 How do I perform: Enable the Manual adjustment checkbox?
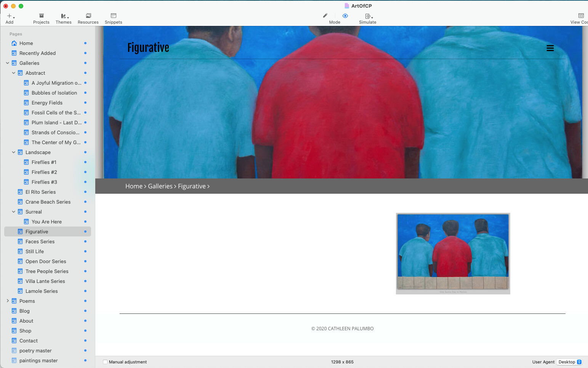click(x=105, y=362)
